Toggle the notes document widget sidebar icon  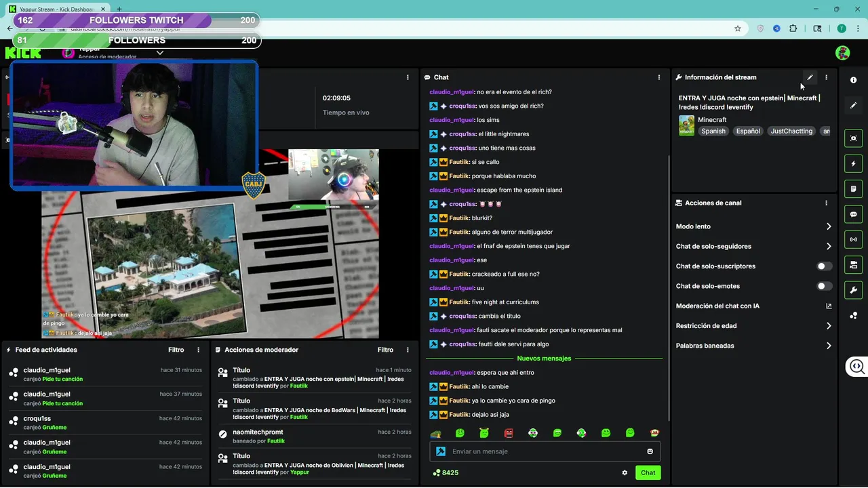pyautogui.click(x=853, y=188)
